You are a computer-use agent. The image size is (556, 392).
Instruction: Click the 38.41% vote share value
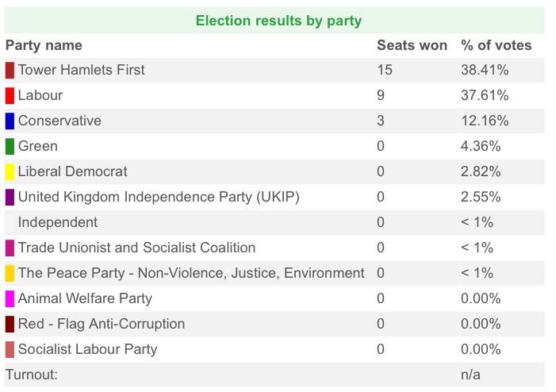click(x=485, y=70)
